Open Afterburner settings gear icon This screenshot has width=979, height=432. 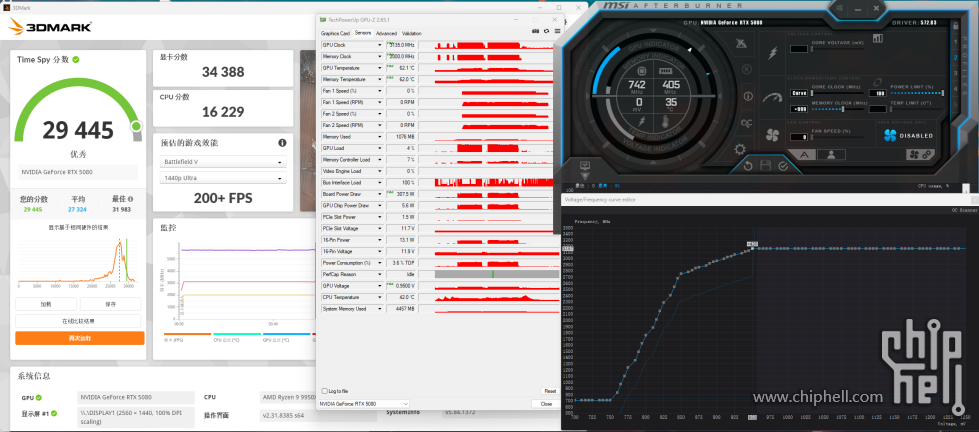(740, 149)
